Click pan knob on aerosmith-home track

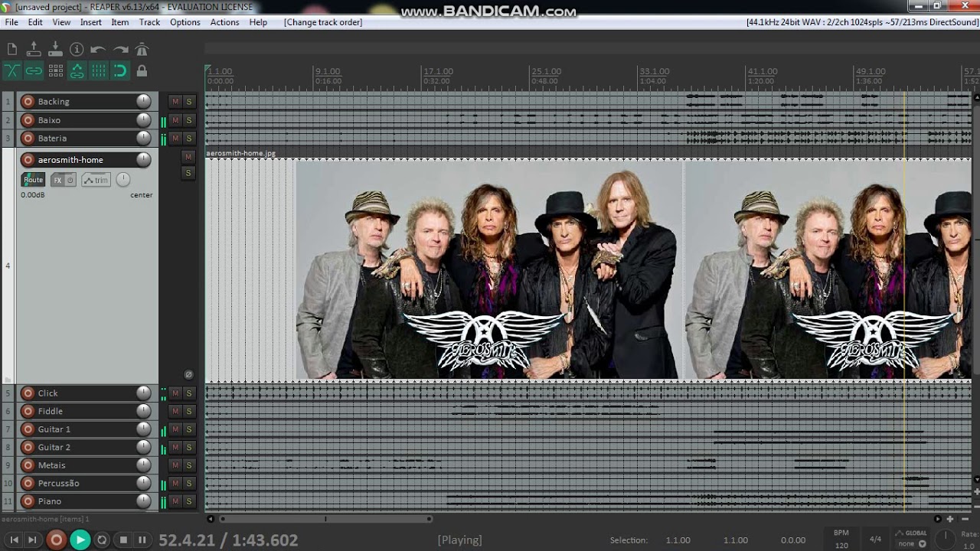point(123,180)
